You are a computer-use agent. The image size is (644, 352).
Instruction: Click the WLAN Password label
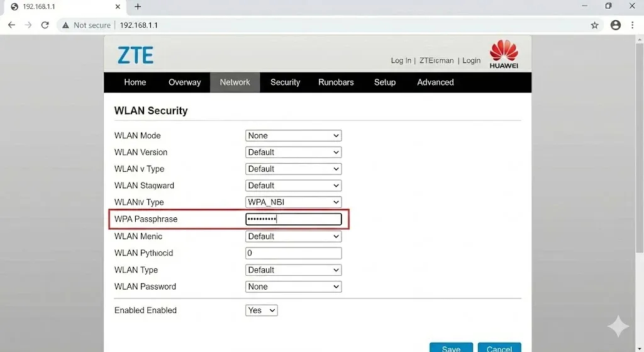[x=145, y=287]
